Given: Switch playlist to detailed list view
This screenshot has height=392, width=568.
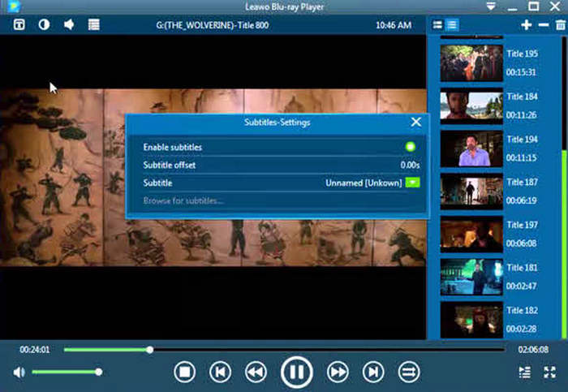Looking at the screenshot, I should (x=452, y=24).
